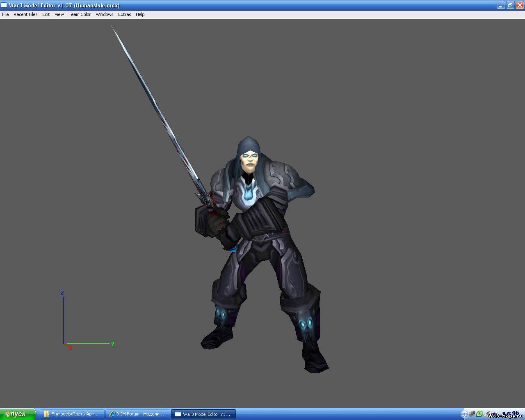Image resolution: width=525 pixels, height=420 pixels.
Task: Click the green Пуск start button
Action: 18,414
